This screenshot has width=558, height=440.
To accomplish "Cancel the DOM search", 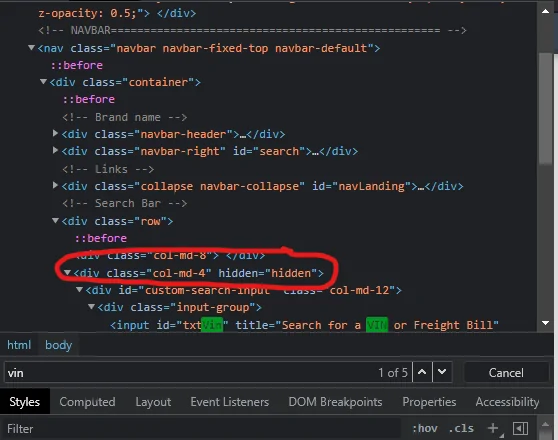I will 506,373.
